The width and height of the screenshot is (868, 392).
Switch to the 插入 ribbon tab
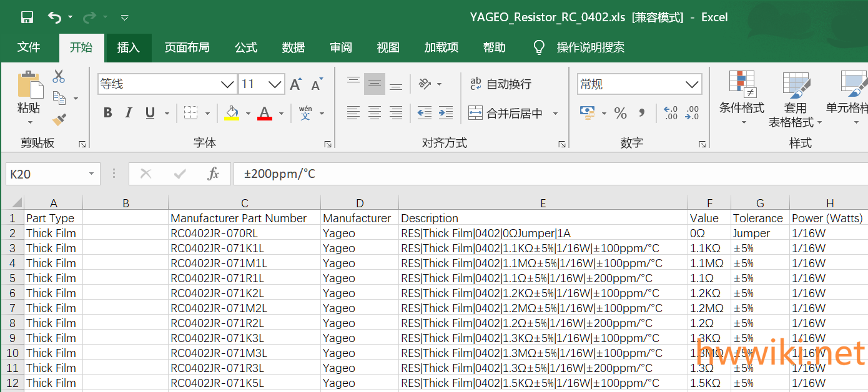[128, 47]
